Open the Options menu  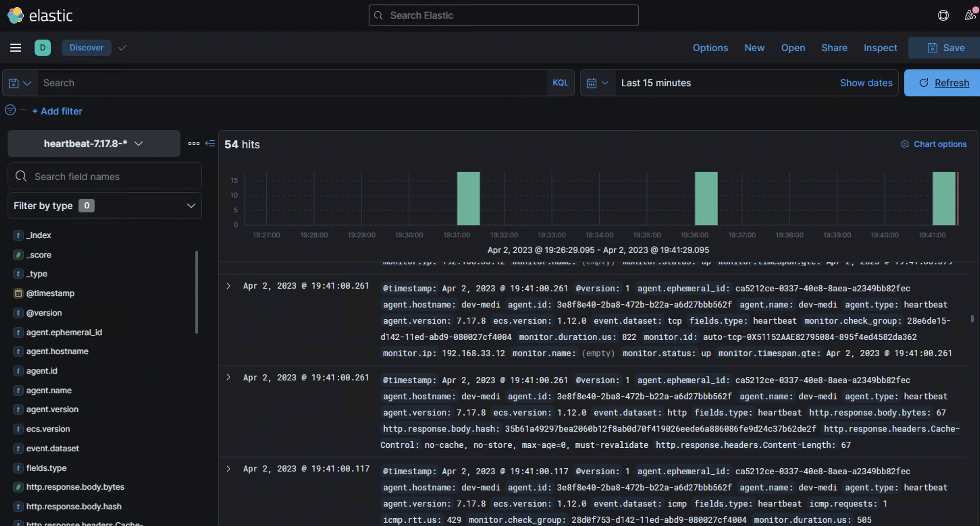tap(710, 48)
